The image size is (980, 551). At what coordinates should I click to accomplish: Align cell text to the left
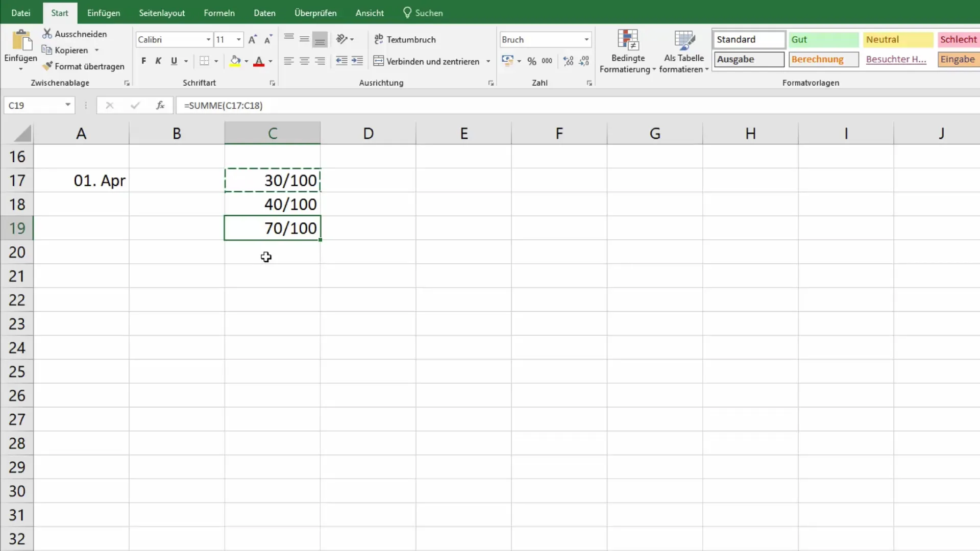coord(289,61)
